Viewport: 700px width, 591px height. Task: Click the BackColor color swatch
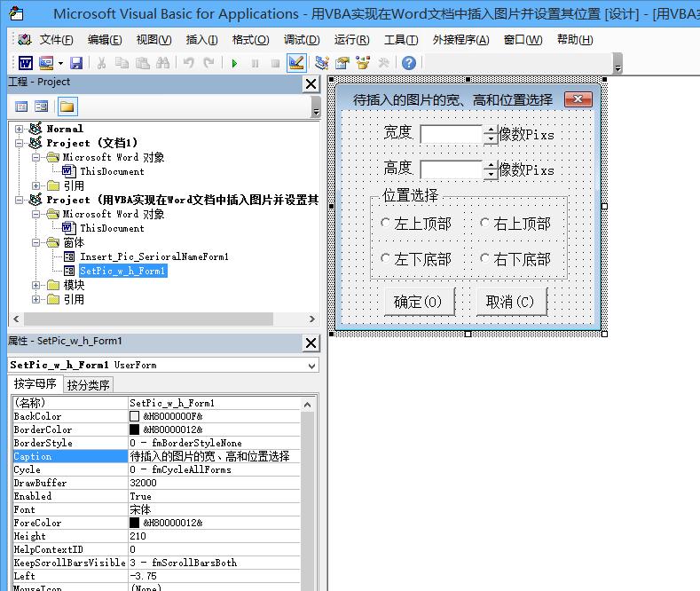[134, 416]
